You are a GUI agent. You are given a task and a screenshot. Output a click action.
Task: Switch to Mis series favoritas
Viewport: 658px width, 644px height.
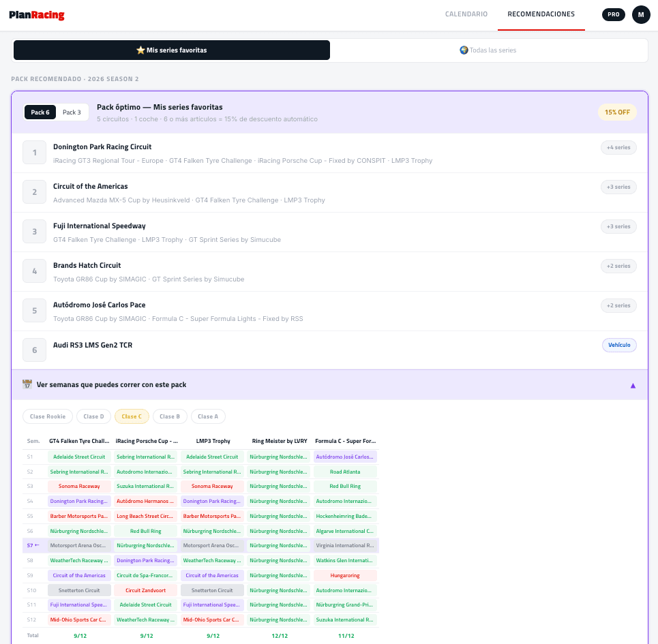(x=172, y=50)
